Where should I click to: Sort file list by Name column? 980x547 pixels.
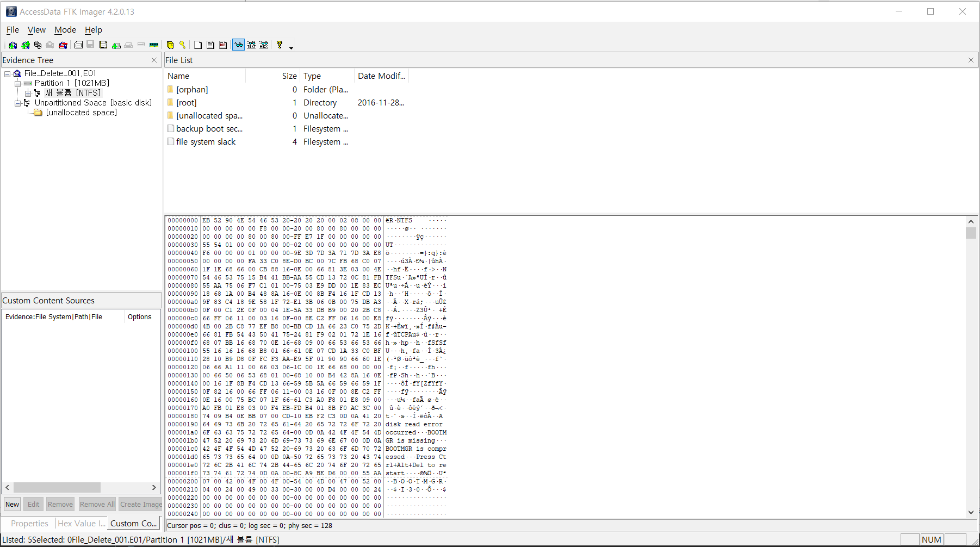(205, 76)
